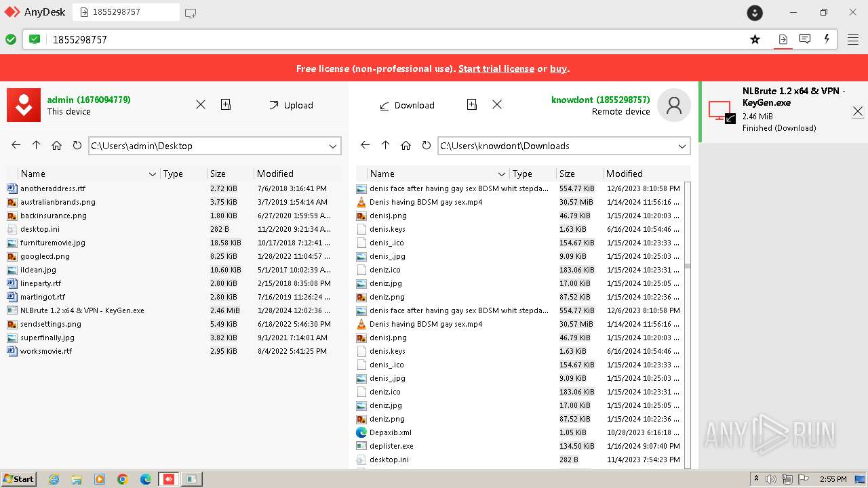Go to home folder in remote panel
868x488 pixels.
point(406,145)
